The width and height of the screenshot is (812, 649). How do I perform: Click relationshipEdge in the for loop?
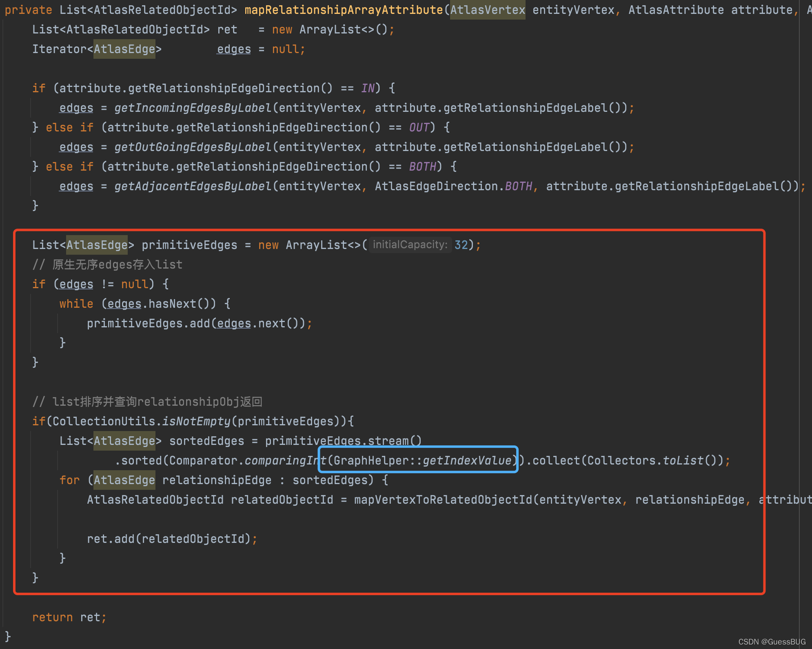click(217, 480)
